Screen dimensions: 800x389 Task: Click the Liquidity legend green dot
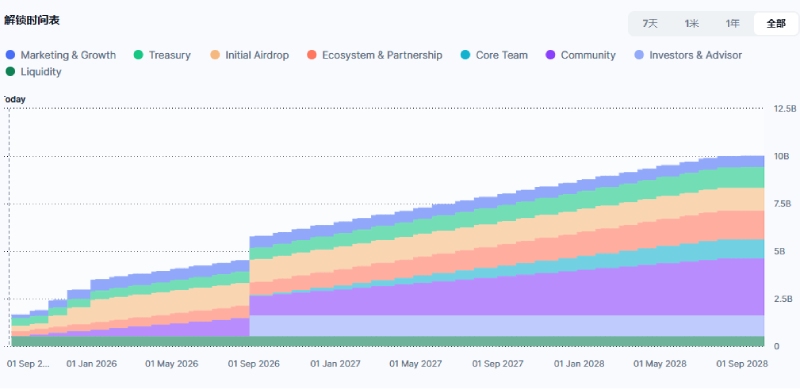[x=10, y=72]
